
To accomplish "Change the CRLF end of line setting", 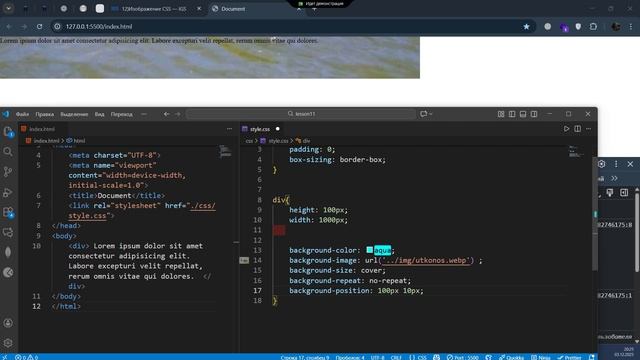I will pyautogui.click(x=396, y=357).
